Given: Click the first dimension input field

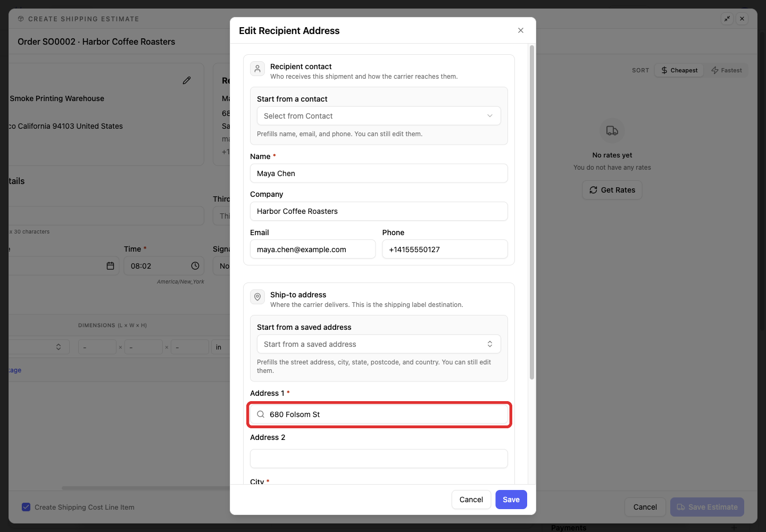Looking at the screenshot, I should pyautogui.click(x=97, y=347).
